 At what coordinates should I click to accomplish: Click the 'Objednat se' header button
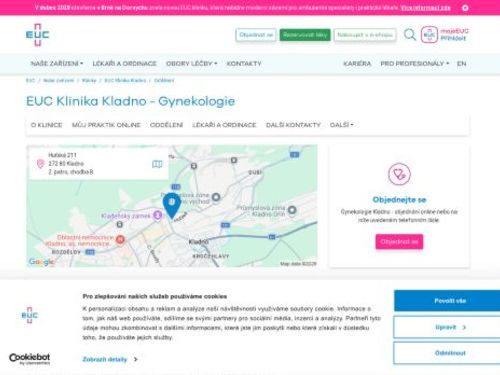(x=256, y=35)
